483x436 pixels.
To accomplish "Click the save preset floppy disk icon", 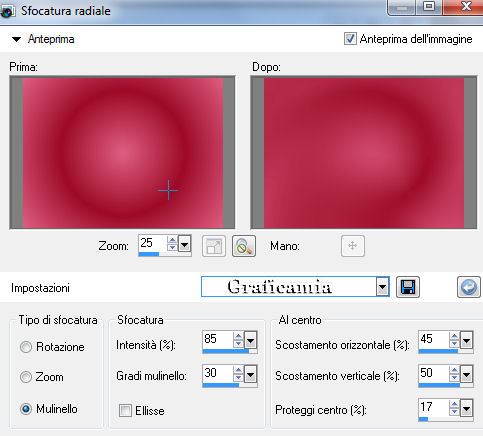I will 408,287.
